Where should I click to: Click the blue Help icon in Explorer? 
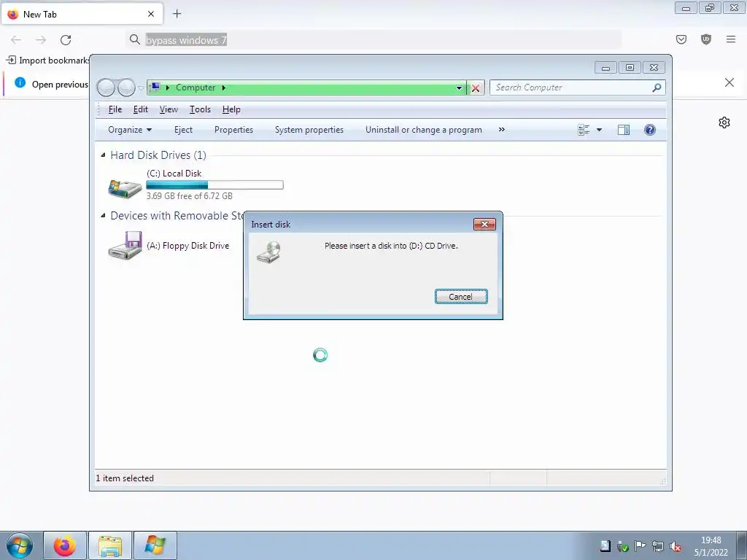pos(650,130)
